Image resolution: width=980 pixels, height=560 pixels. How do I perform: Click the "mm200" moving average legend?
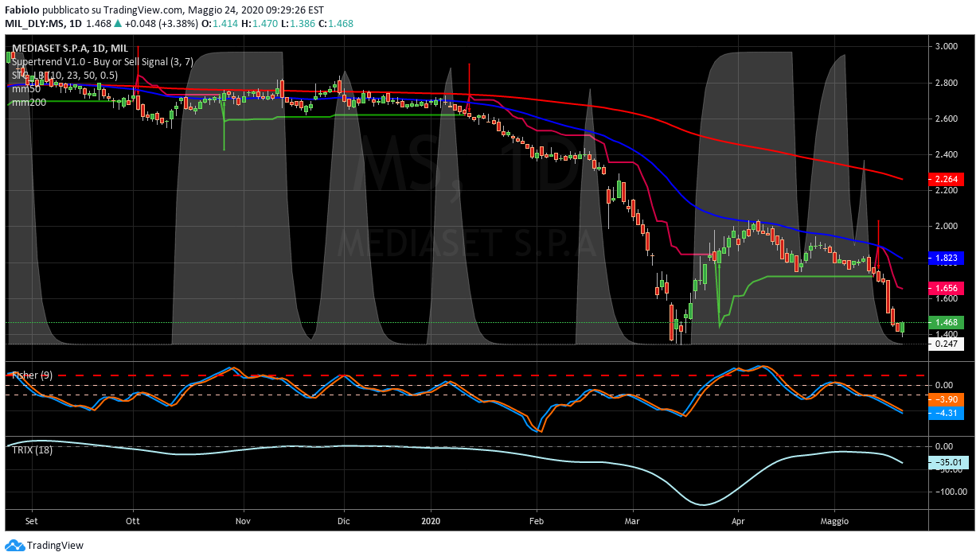[x=29, y=103]
